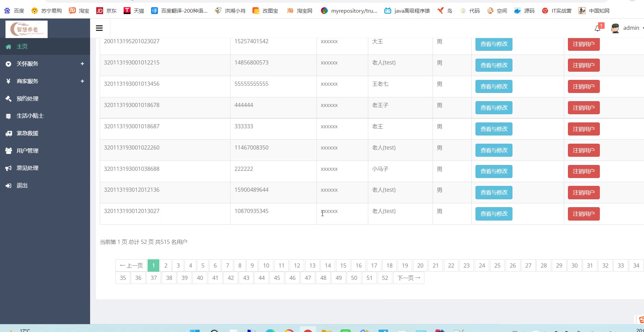The height and width of the screenshot is (332, 644).
Task: Click 注销用户 for user 王老七
Action: click(584, 86)
